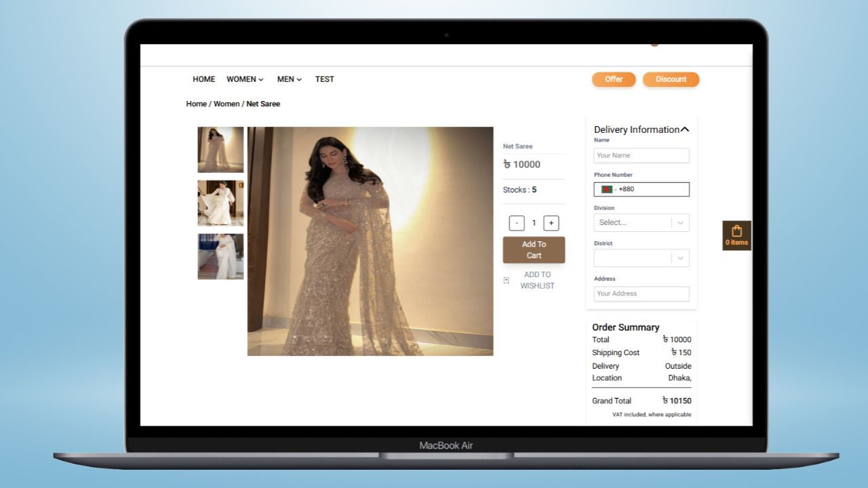
Task: Click the Women breadcrumb link
Action: coord(226,104)
